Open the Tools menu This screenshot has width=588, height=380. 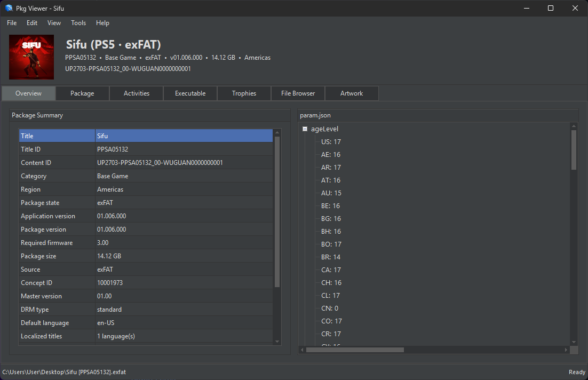[78, 23]
